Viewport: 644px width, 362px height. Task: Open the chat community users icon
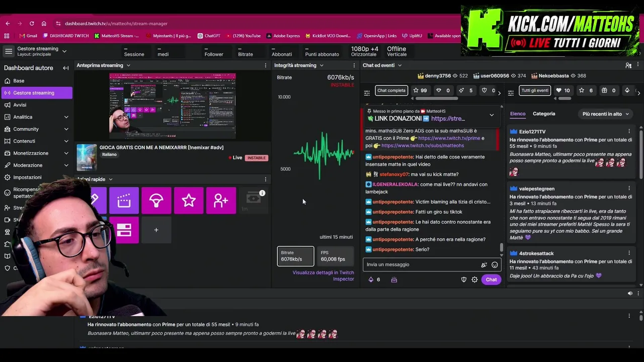click(x=628, y=65)
